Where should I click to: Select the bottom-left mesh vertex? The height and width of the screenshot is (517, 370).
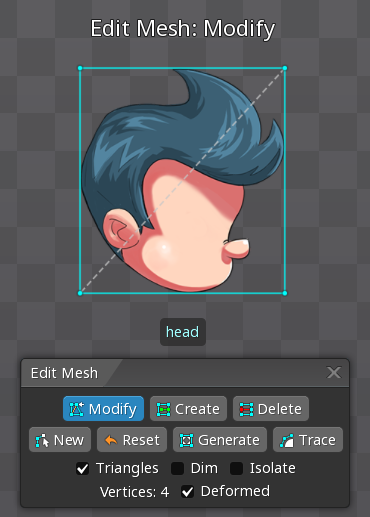[x=80, y=293]
